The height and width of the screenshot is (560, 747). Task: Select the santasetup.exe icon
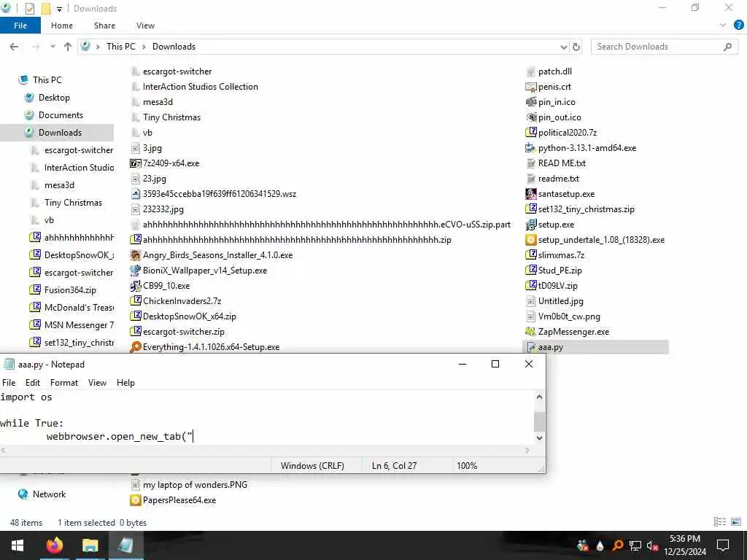[x=531, y=194]
